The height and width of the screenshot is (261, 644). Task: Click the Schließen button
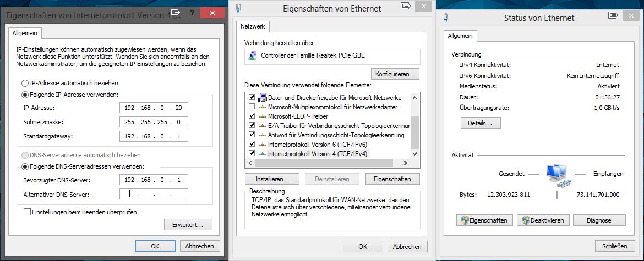pyautogui.click(x=615, y=246)
